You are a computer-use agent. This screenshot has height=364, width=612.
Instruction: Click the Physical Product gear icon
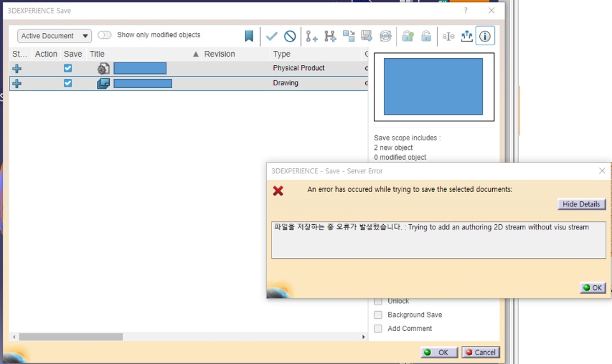pyautogui.click(x=103, y=69)
